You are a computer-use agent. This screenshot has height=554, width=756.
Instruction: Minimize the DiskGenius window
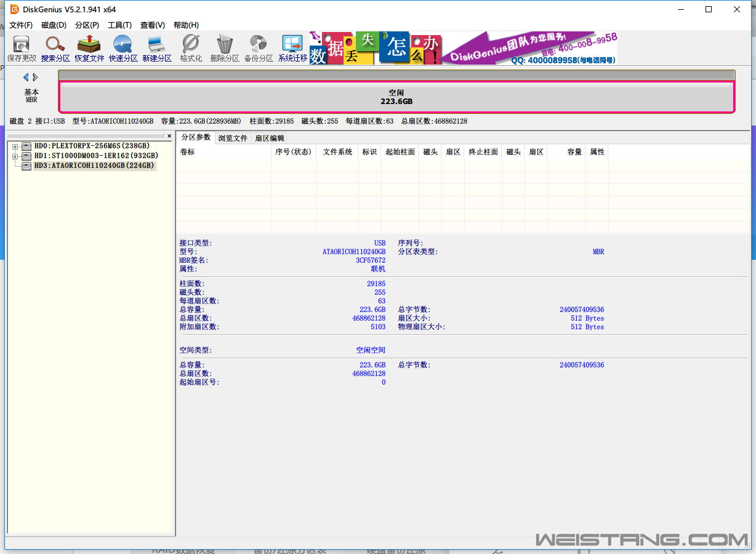[x=680, y=9]
